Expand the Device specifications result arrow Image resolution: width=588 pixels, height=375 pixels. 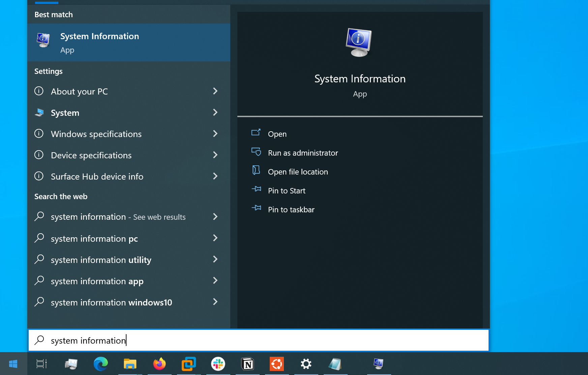215,155
